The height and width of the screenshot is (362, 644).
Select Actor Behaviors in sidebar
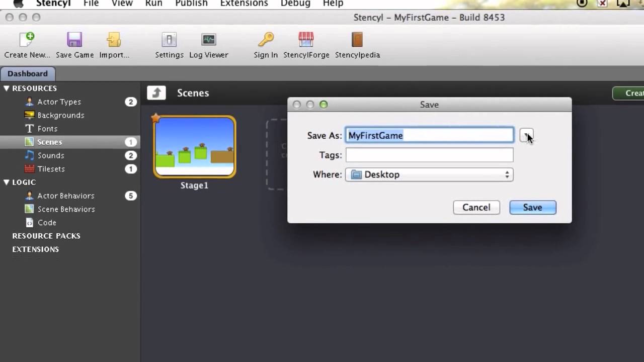(x=65, y=196)
